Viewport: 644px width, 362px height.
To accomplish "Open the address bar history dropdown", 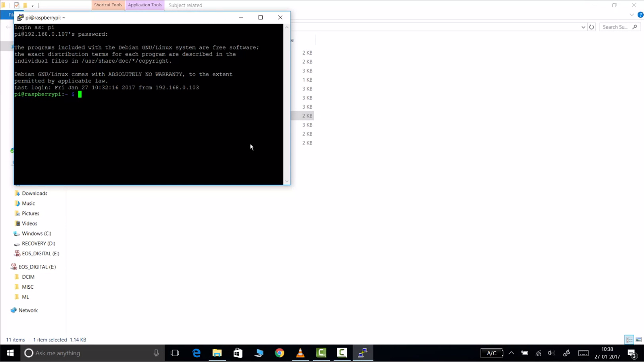I will (x=583, y=27).
